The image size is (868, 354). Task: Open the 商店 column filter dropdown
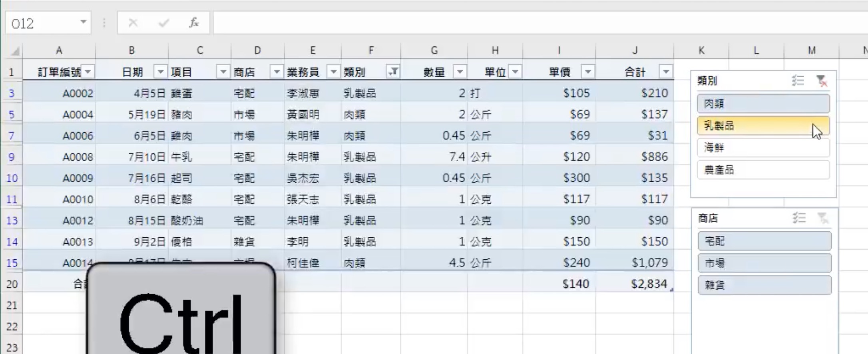pos(277,72)
